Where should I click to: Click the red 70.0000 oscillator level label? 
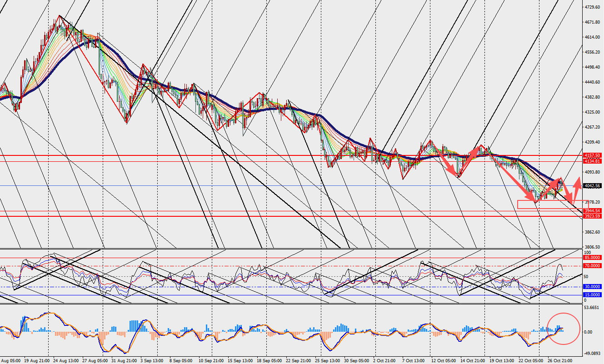tap(593, 266)
